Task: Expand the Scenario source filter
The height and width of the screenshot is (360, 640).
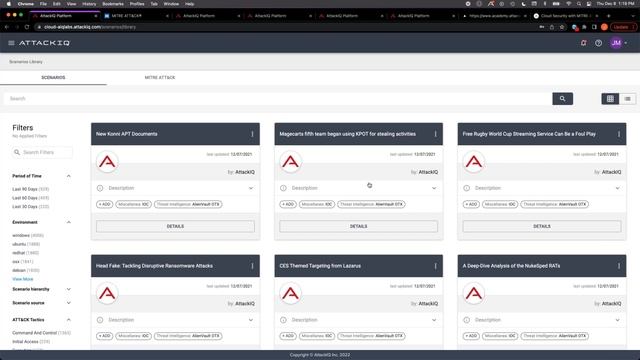Action: (x=69, y=303)
